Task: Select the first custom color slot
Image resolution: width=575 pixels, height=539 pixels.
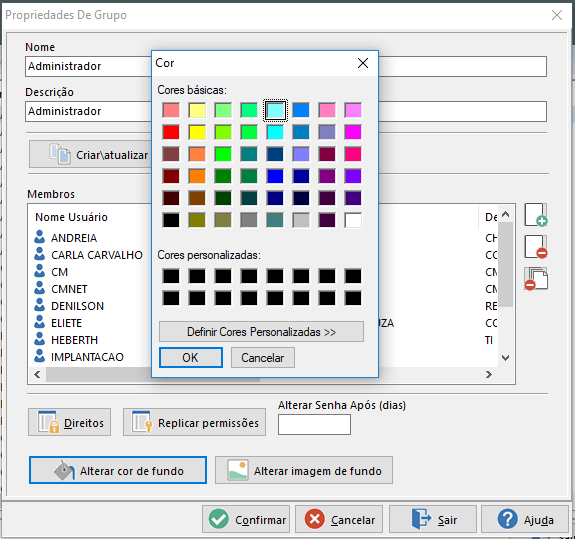Action: click(171, 276)
